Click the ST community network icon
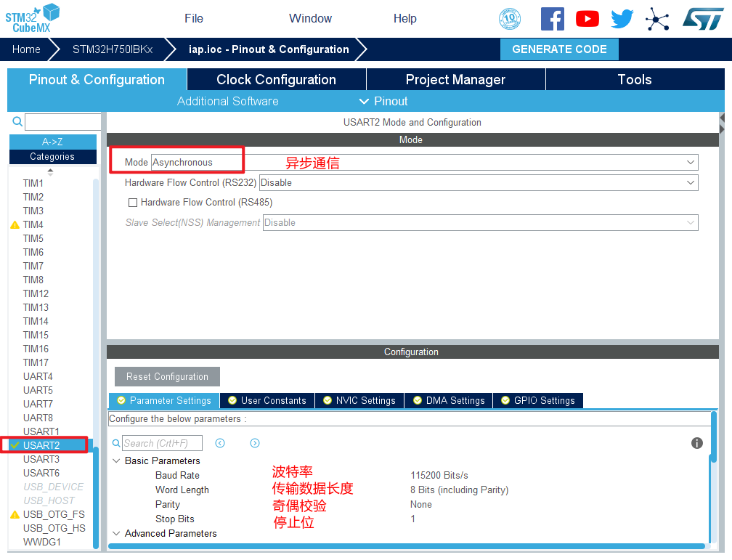This screenshot has height=560, width=732. pos(657,19)
